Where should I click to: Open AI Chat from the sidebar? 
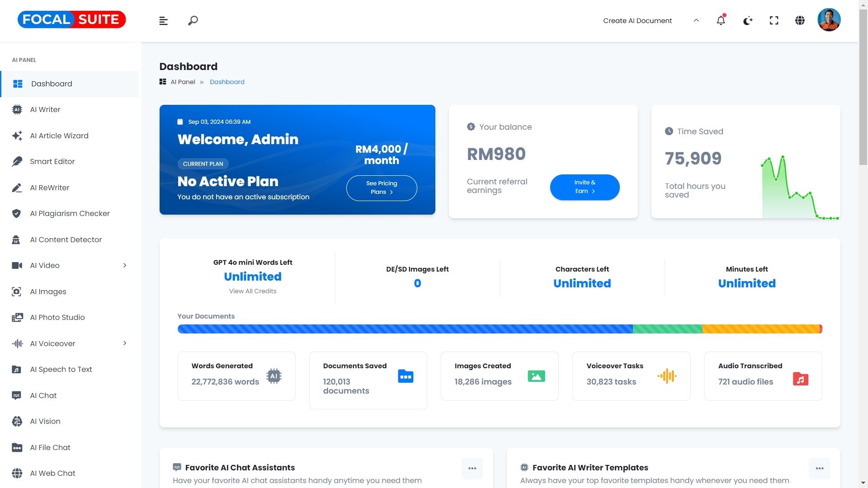[43, 396]
